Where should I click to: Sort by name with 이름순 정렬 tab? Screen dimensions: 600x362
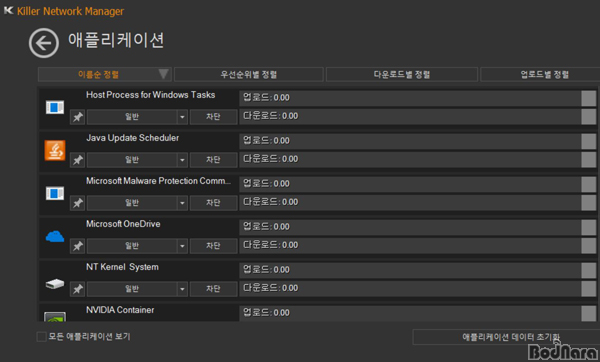pyautogui.click(x=104, y=74)
